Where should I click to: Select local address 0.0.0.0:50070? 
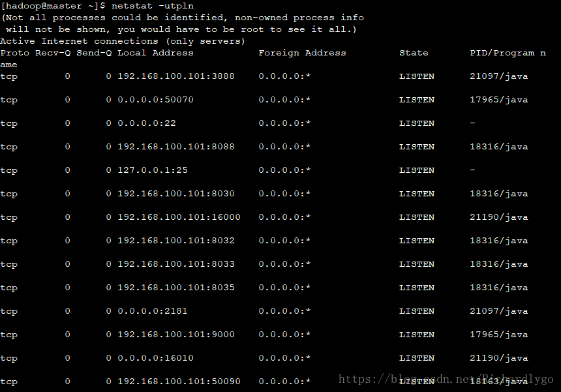[156, 100]
